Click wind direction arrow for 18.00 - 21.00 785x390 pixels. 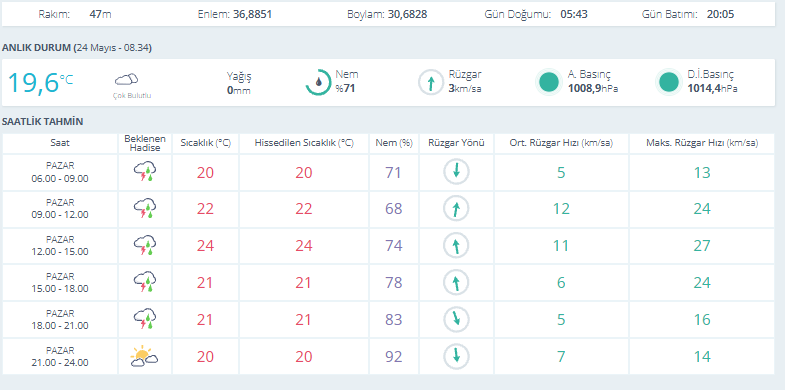click(456, 319)
